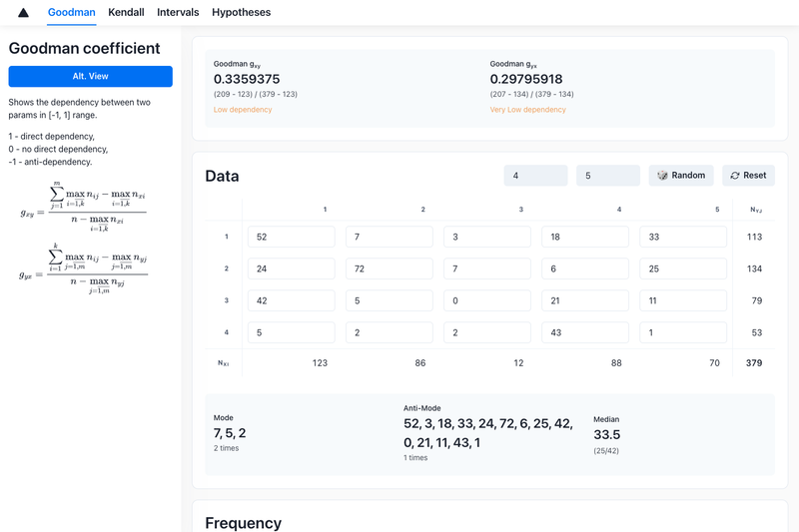Viewport: 799px width, 532px height.
Task: Click the Reset data button
Action: point(748,175)
